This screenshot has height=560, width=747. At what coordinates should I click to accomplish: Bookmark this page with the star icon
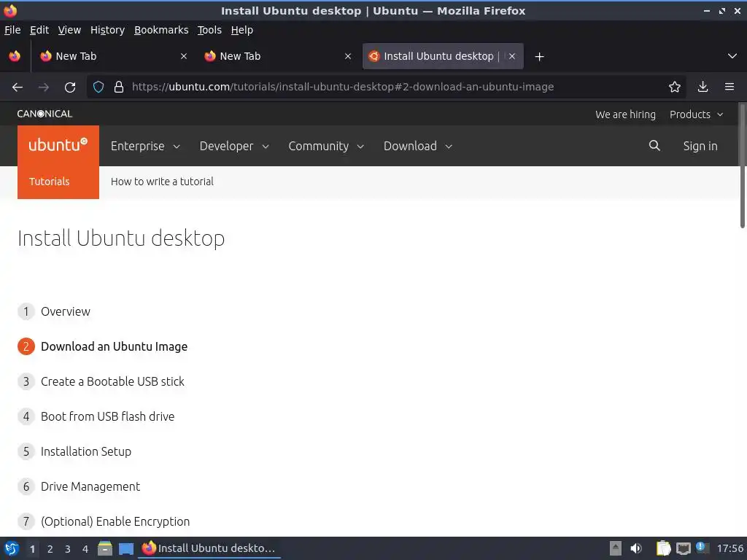tap(675, 87)
